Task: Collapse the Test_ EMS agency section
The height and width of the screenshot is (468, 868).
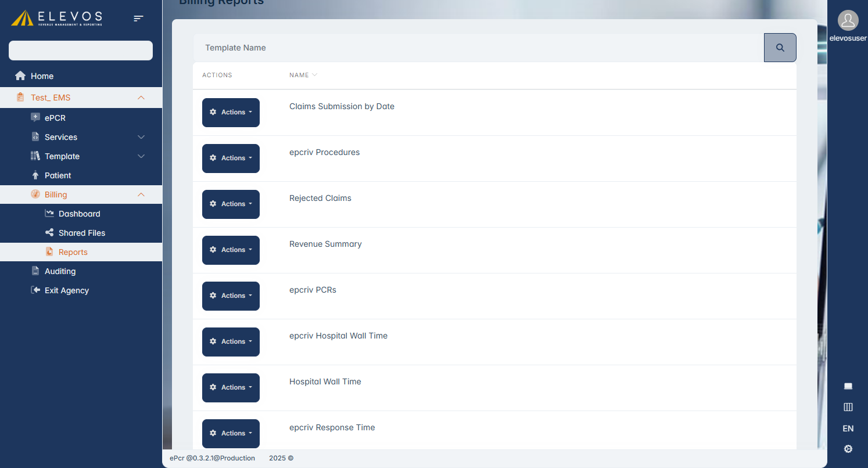Action: point(141,98)
